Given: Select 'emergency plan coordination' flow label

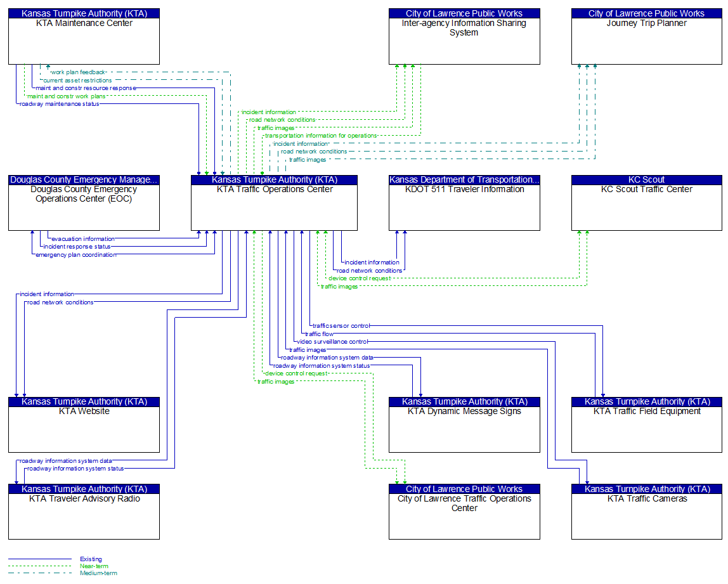Looking at the screenshot, I should point(76,255).
